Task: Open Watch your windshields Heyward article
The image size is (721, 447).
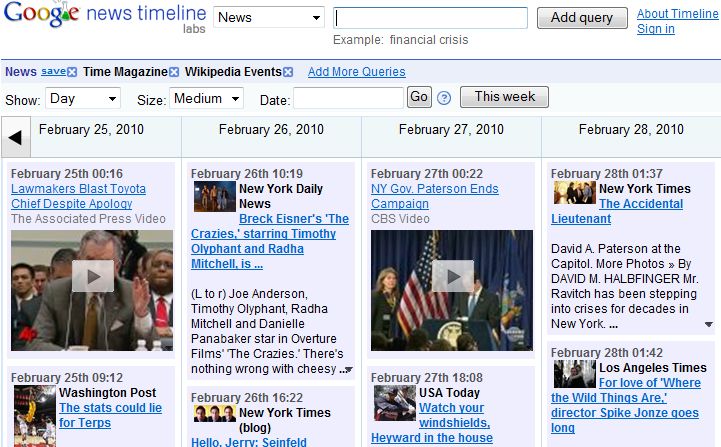Action: 432,423
